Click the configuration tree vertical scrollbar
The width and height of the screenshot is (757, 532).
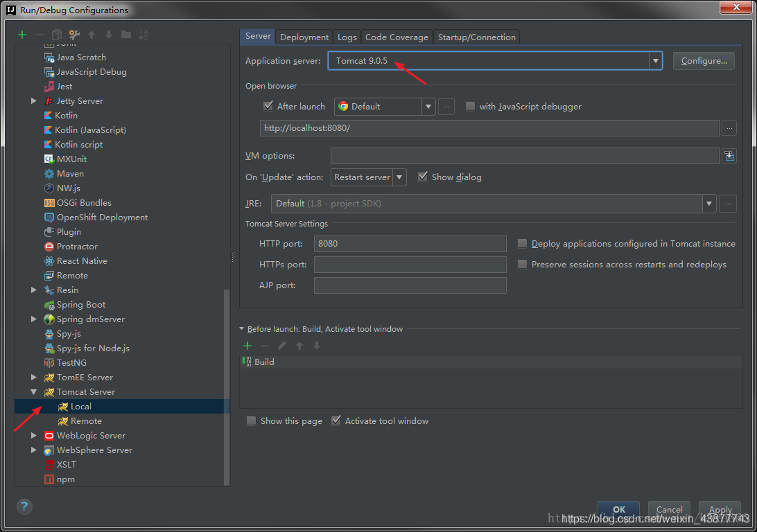[x=227, y=387]
